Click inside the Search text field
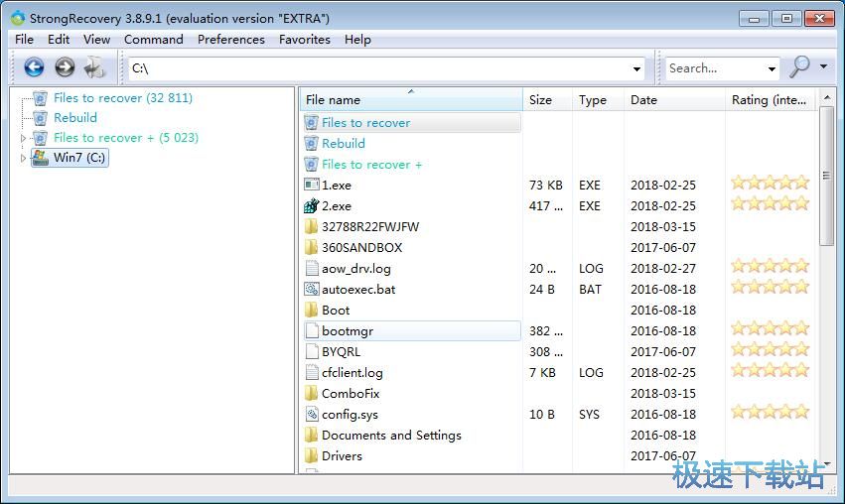The image size is (845, 504). coord(713,68)
